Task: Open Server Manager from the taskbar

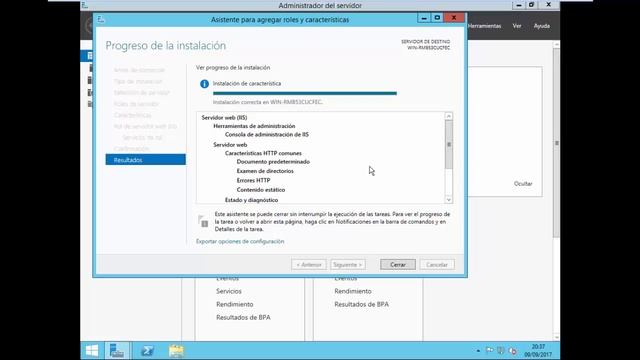Action: point(117,351)
